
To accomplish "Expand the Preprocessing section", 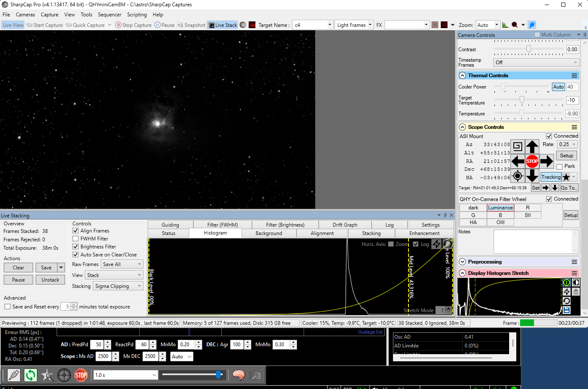I will click(463, 262).
